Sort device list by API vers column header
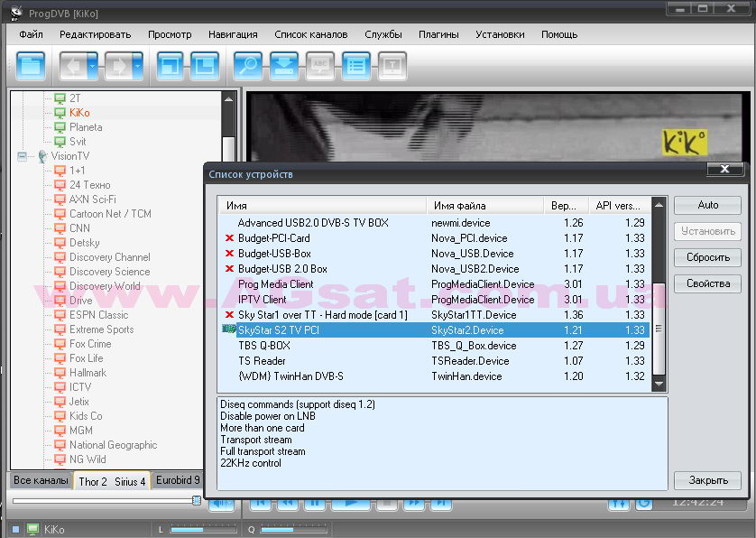756x538 pixels. coord(619,206)
